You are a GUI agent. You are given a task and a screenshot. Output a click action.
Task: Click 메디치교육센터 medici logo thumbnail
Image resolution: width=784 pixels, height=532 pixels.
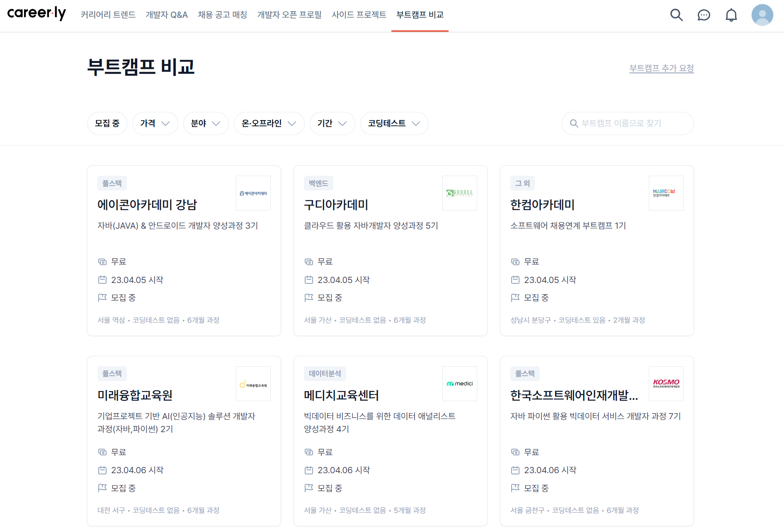[460, 384]
